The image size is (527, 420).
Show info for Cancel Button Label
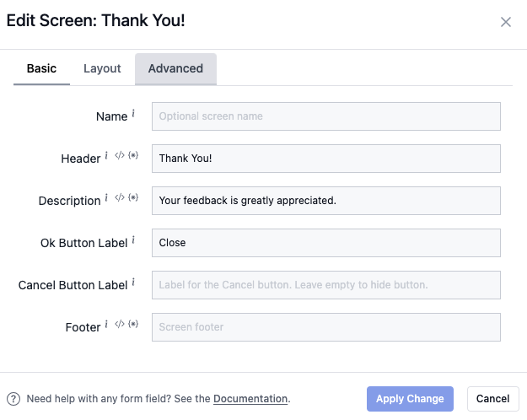click(133, 283)
